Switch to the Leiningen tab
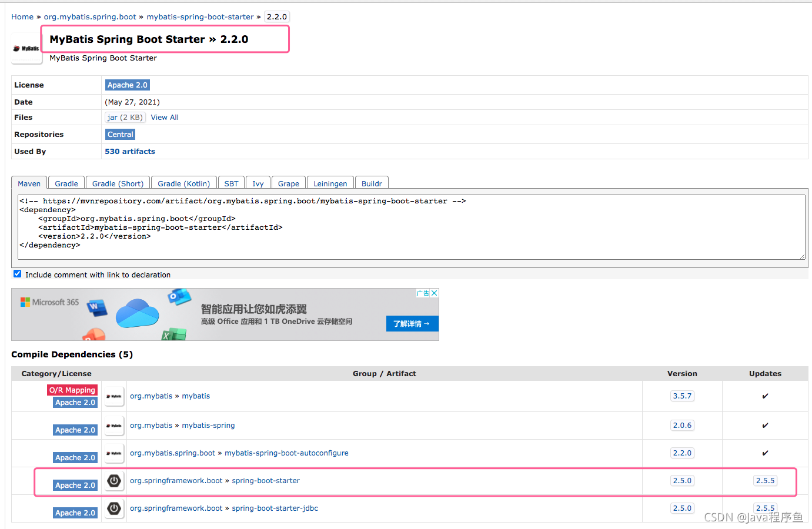The width and height of the screenshot is (812, 529). 330,183
